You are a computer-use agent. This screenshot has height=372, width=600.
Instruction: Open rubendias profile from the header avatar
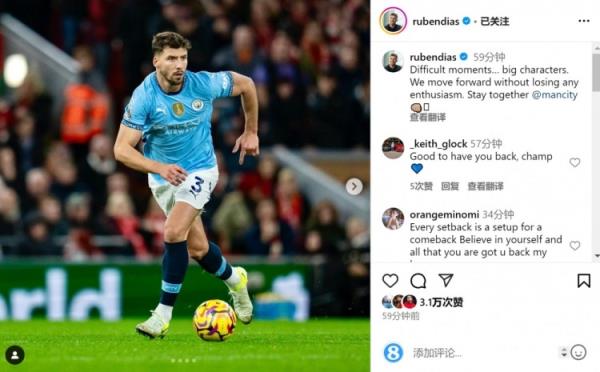click(393, 21)
